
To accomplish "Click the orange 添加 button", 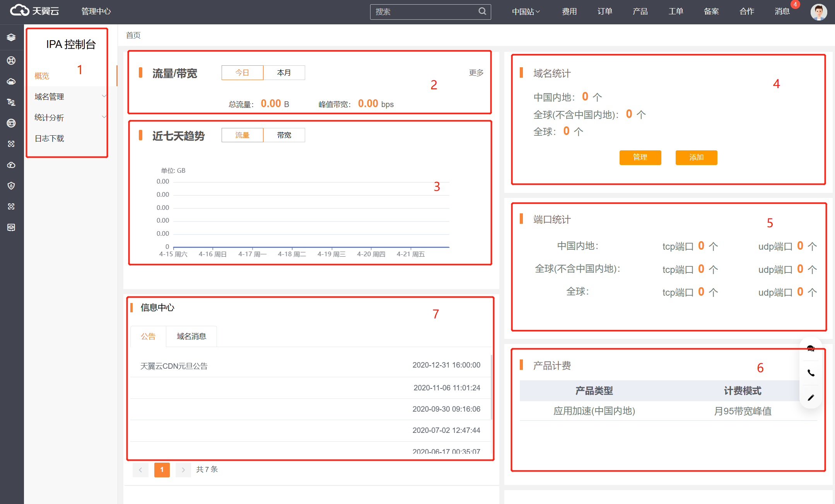I will (696, 157).
